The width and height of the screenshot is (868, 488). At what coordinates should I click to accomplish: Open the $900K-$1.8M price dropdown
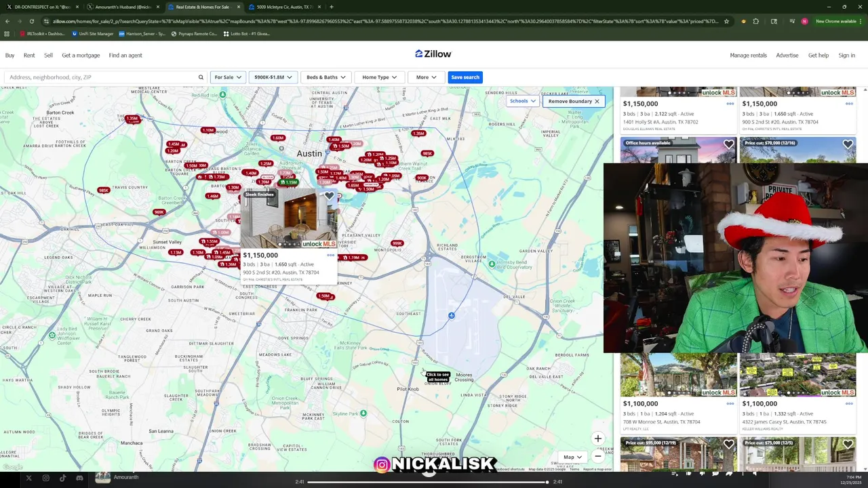273,77
